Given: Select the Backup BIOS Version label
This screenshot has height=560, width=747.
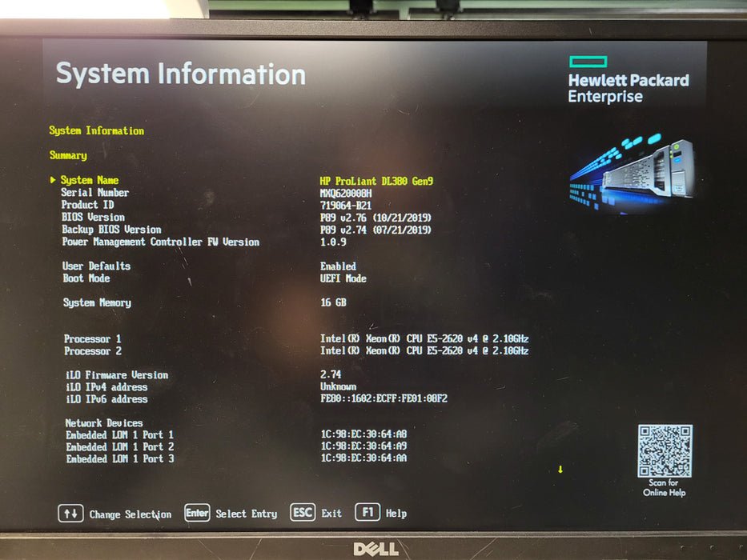Looking at the screenshot, I should (x=111, y=230).
